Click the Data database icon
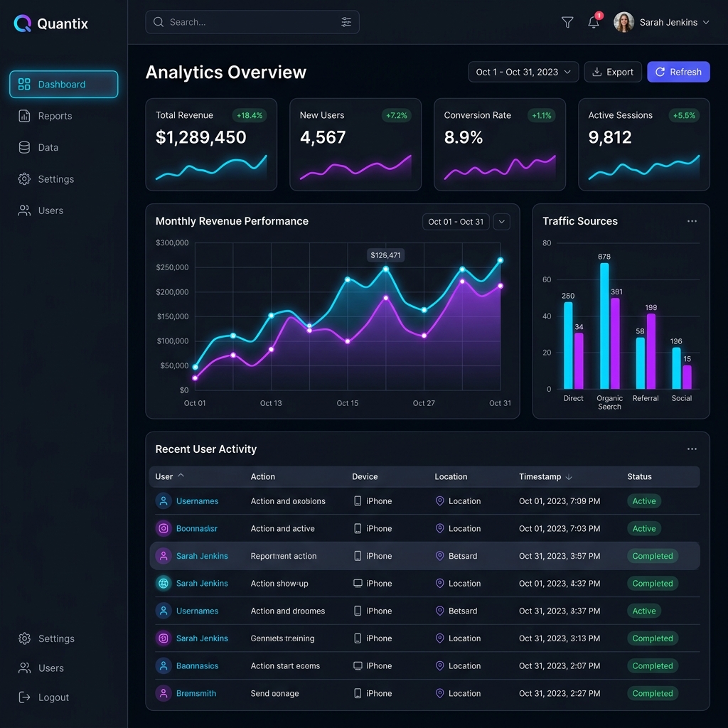This screenshot has width=728, height=728. pos(24,147)
